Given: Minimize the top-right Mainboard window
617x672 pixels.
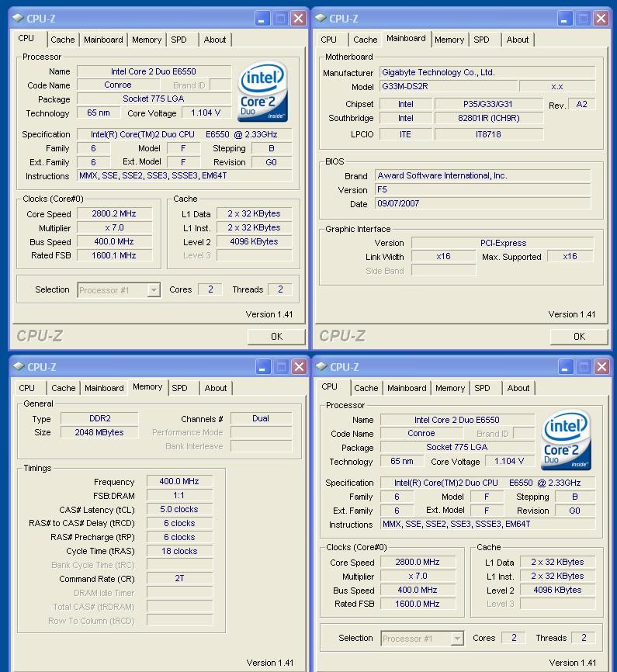Looking at the screenshot, I should point(565,19).
